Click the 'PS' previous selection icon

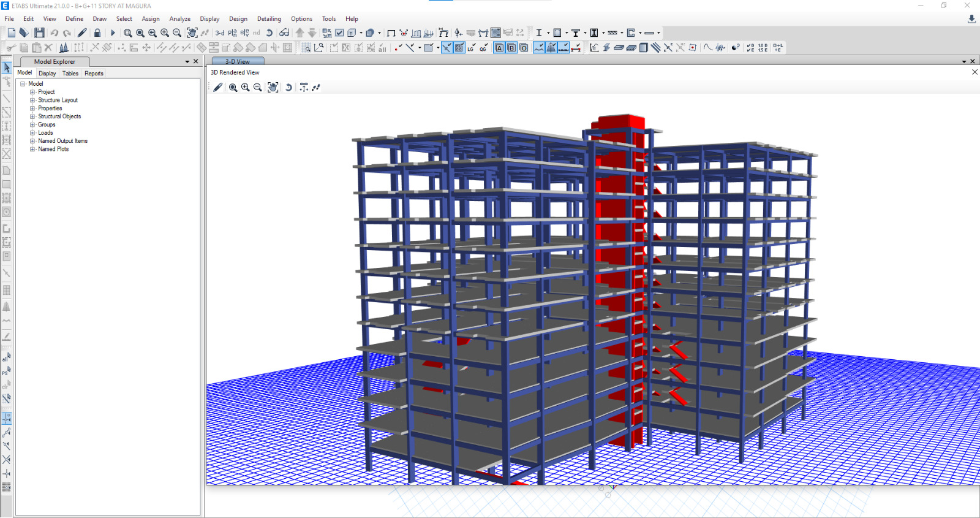click(x=7, y=371)
